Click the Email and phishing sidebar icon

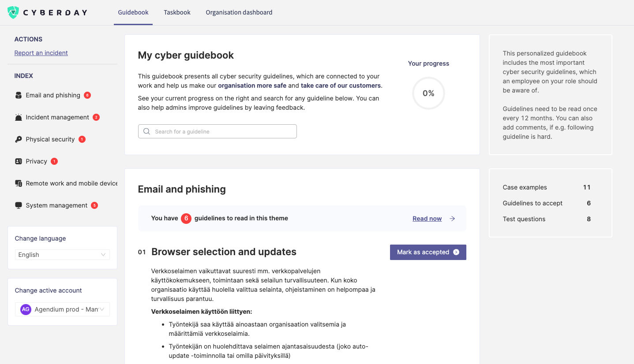coord(19,95)
